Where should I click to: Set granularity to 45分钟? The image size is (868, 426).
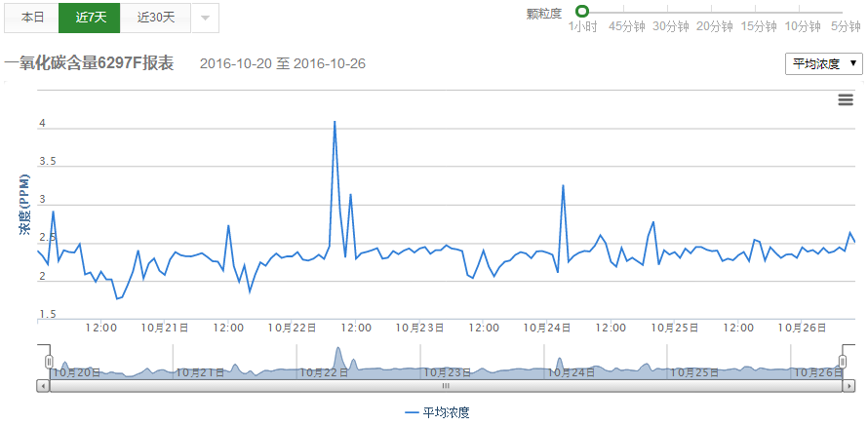point(627,26)
